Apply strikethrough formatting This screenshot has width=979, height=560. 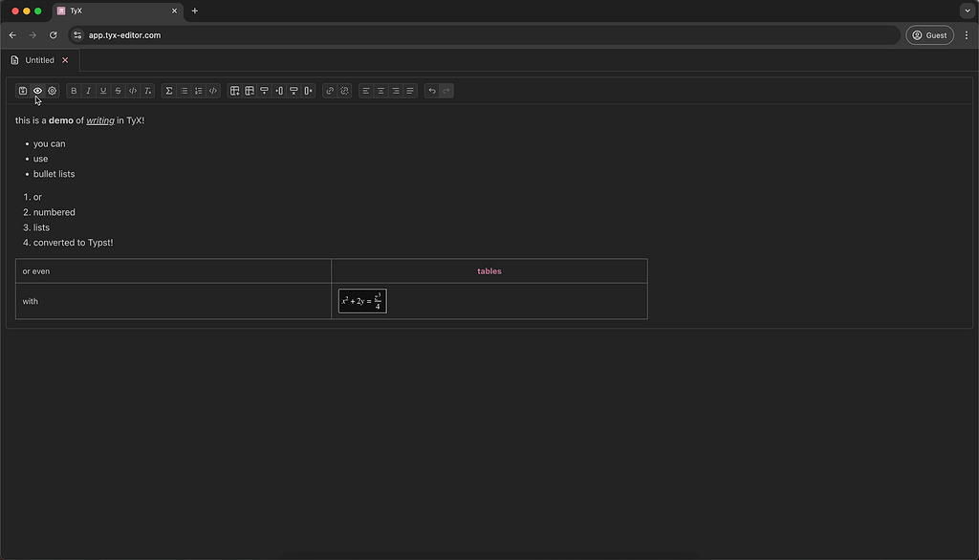(x=119, y=91)
